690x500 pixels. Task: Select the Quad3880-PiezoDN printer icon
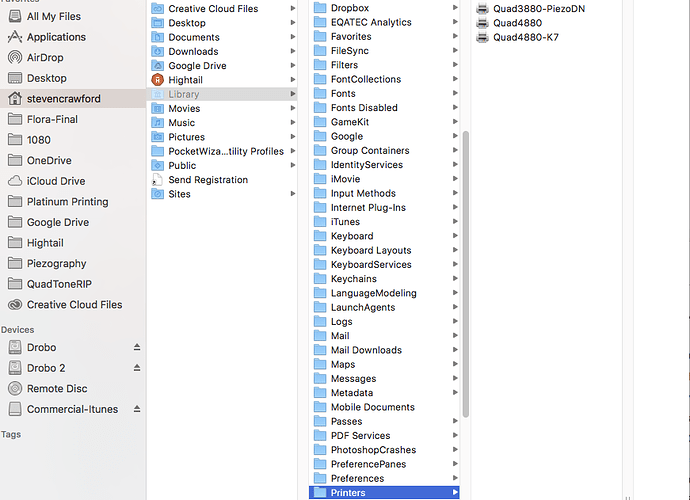click(483, 8)
